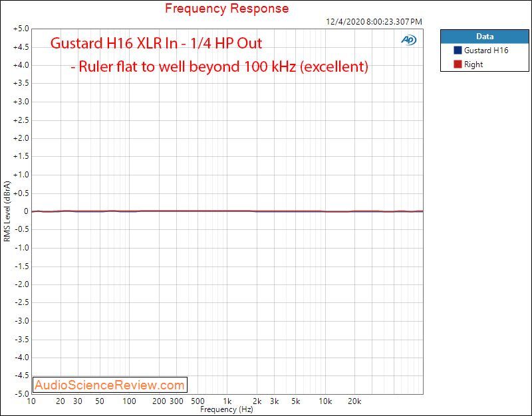Click the timestamp 12/4/2020 8:00:23.307 PM
The width and height of the screenshot is (532, 416).
click(374, 22)
